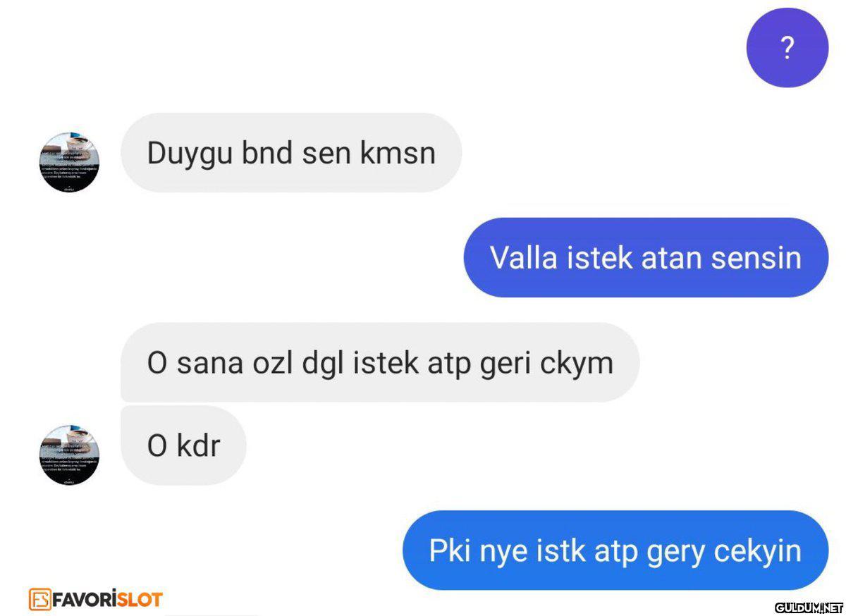Click the word "kdr" in small gray bubble
Image resolution: width=846 pixels, height=616 pixels.
pos(198,445)
